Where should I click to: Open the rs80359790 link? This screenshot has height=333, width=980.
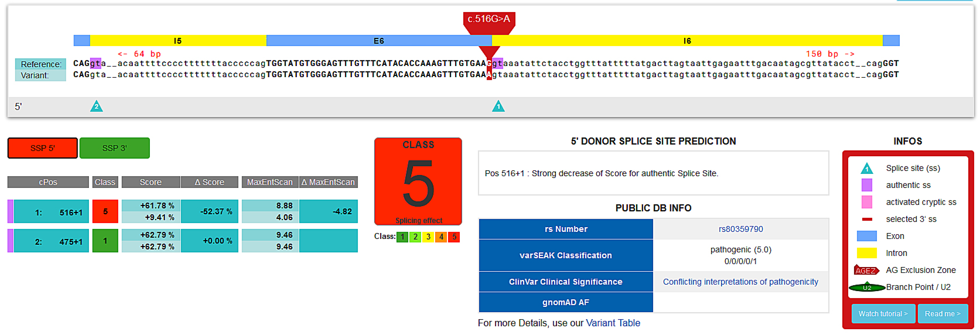[x=740, y=229]
